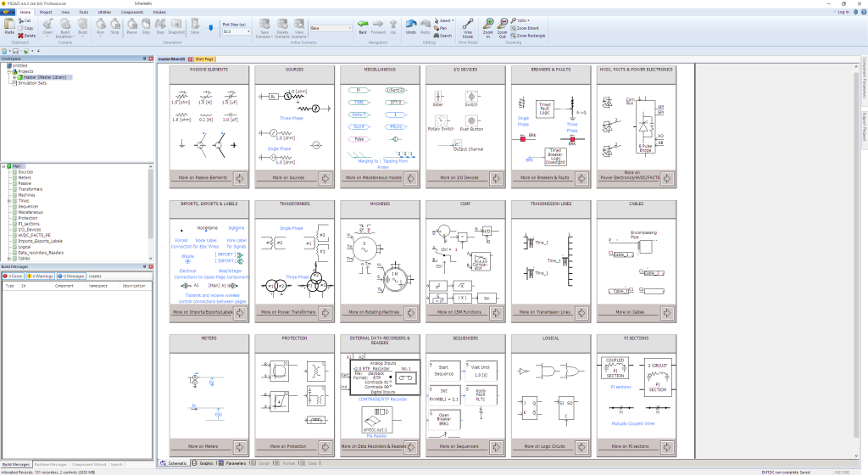The width and height of the screenshot is (868, 475).
Task: Collapse the Main tree node
Action: [x=3, y=165]
